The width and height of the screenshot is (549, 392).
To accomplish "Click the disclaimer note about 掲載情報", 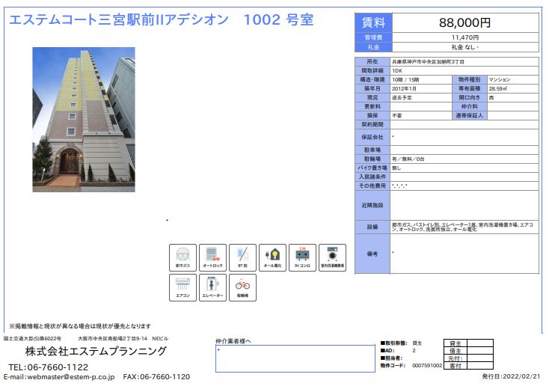I will click(x=80, y=326).
